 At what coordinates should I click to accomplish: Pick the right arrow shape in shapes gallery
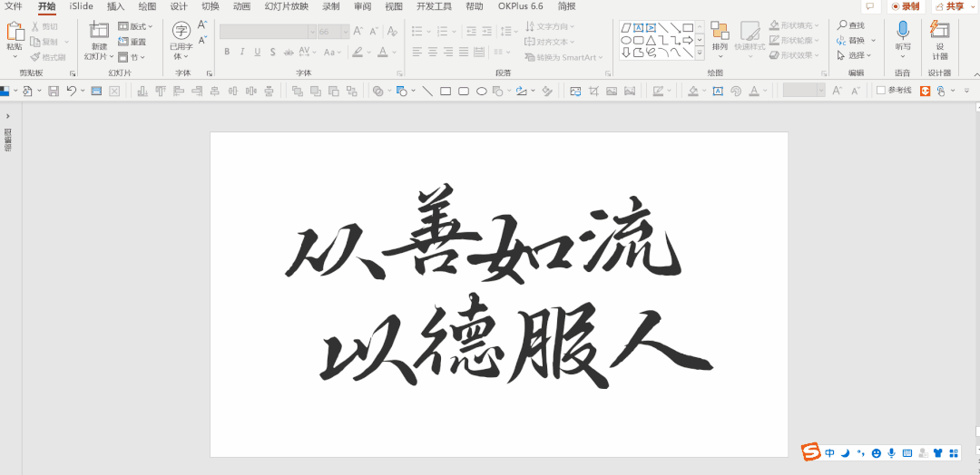coord(688,40)
